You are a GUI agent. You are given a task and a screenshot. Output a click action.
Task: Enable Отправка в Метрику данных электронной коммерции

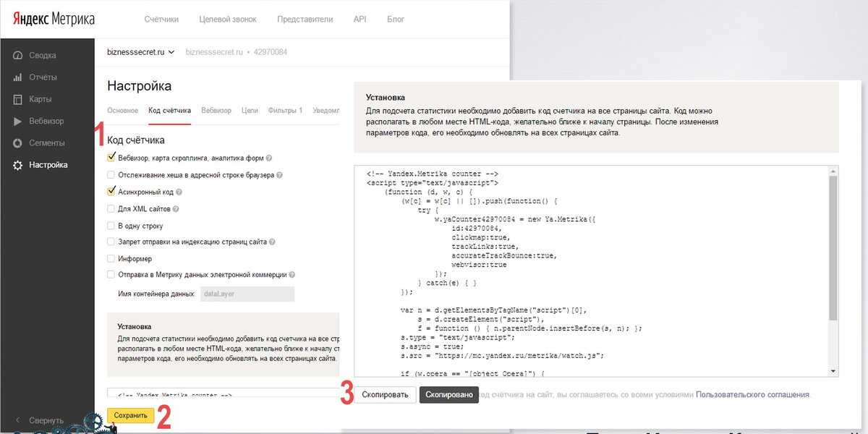pyautogui.click(x=111, y=275)
